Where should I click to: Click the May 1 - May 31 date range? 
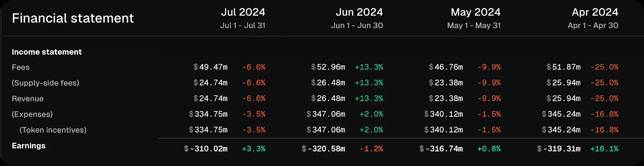coord(474,25)
